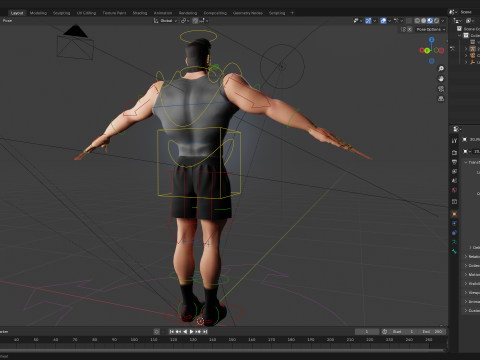The width and height of the screenshot is (480, 360).
Task: Open the viewport shading options dropdown
Action: pyautogui.click(x=443, y=21)
